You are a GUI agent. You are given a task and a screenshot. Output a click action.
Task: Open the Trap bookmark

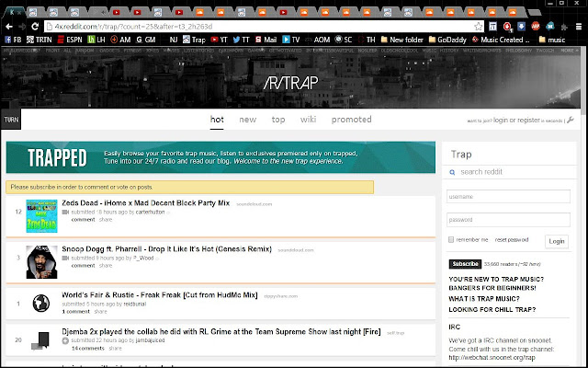coord(194,40)
